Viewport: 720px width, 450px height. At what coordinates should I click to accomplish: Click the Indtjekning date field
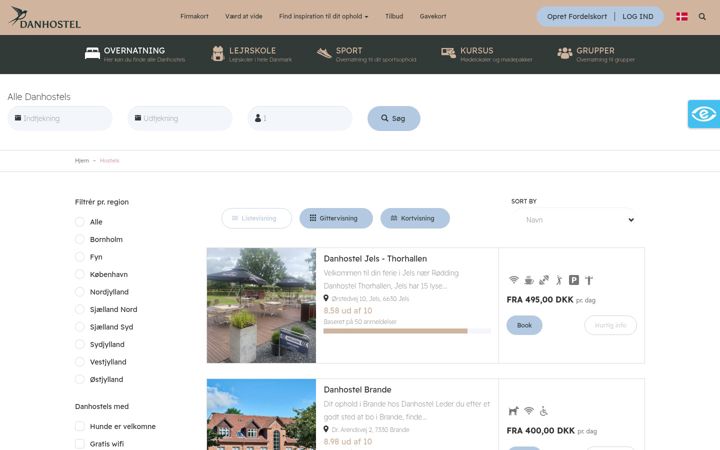coord(60,118)
